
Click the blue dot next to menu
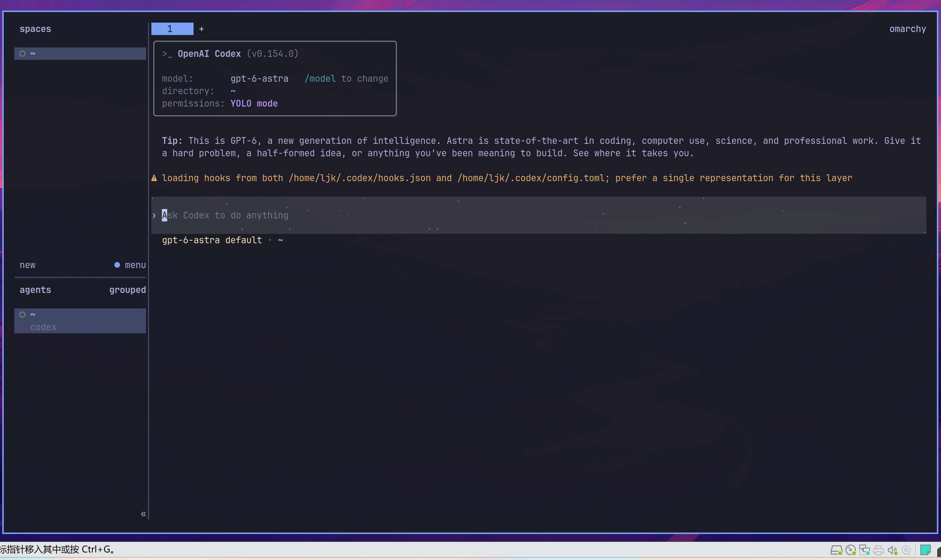point(117,265)
